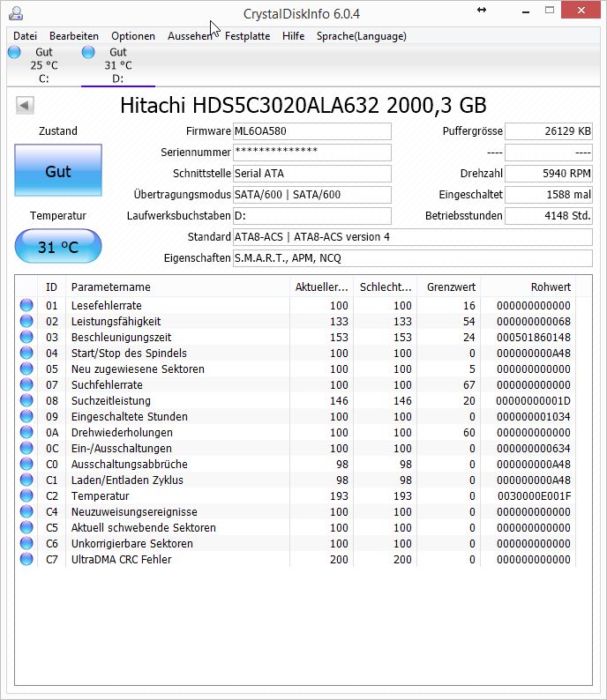The width and height of the screenshot is (607, 700).
Task: Open the Aussehen menu
Action: [190, 36]
